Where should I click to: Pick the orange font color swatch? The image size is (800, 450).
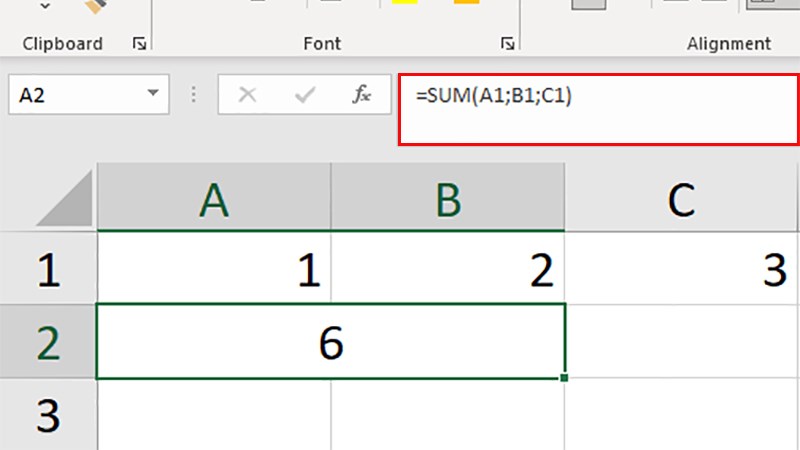467,3
